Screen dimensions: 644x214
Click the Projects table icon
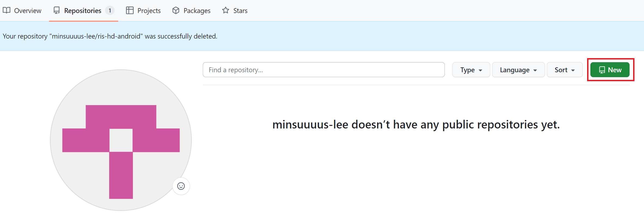(x=130, y=10)
